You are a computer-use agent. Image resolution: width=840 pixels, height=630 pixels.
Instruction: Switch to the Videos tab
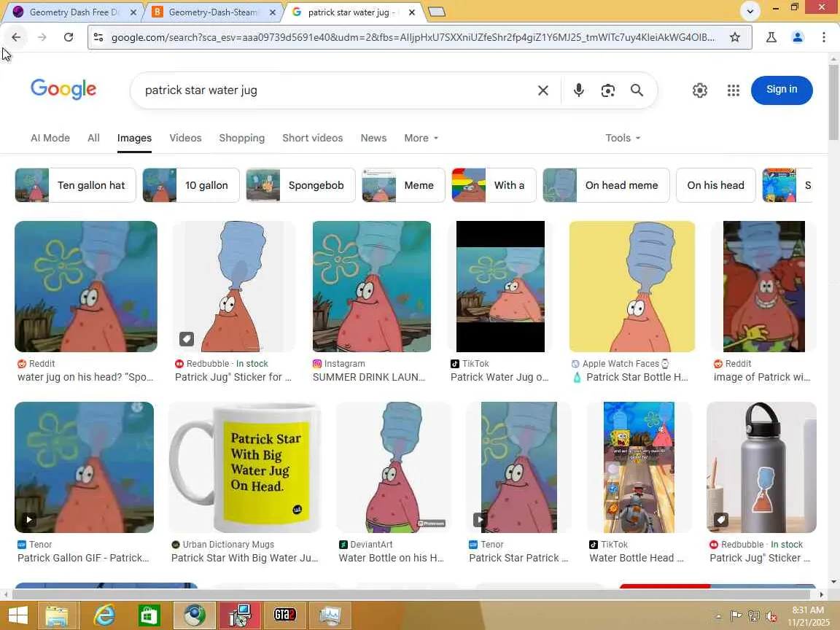[185, 138]
